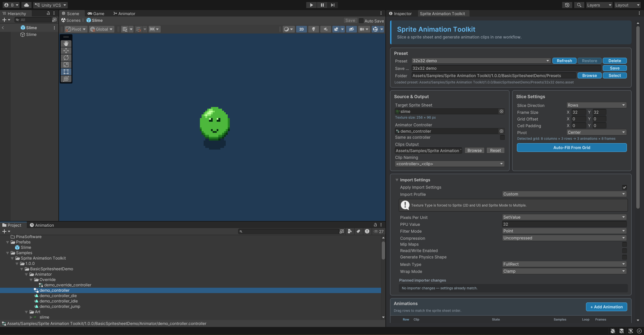Click the Play button
The image size is (644, 335).
[311, 5]
